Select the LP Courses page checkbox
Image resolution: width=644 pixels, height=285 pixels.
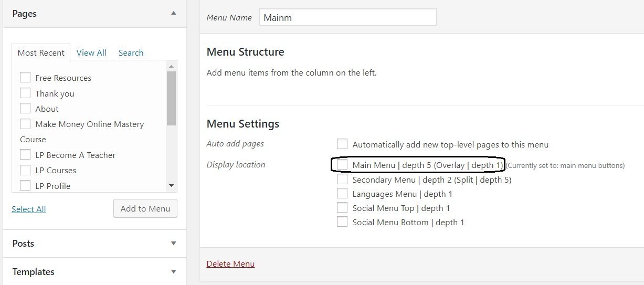[25, 170]
